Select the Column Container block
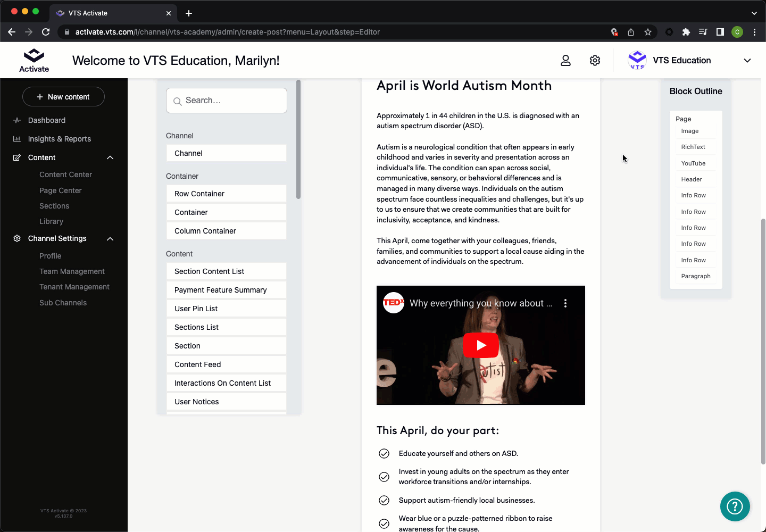The image size is (766, 532). click(227, 231)
